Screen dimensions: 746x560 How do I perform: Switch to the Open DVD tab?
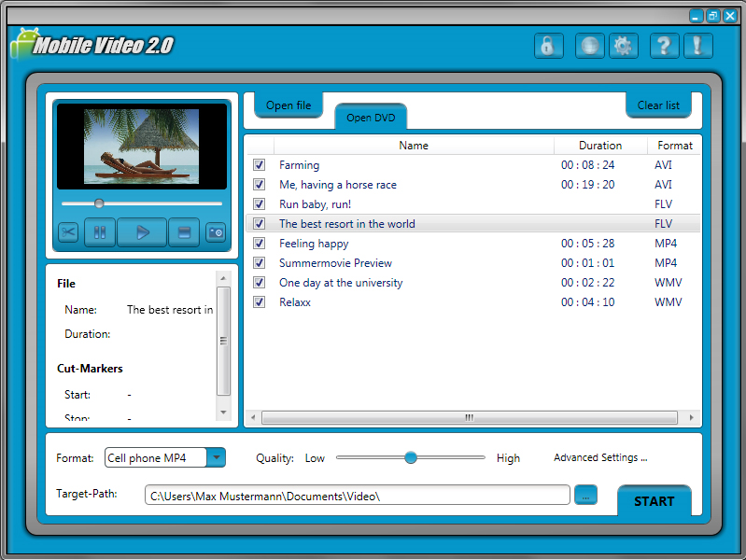click(371, 118)
